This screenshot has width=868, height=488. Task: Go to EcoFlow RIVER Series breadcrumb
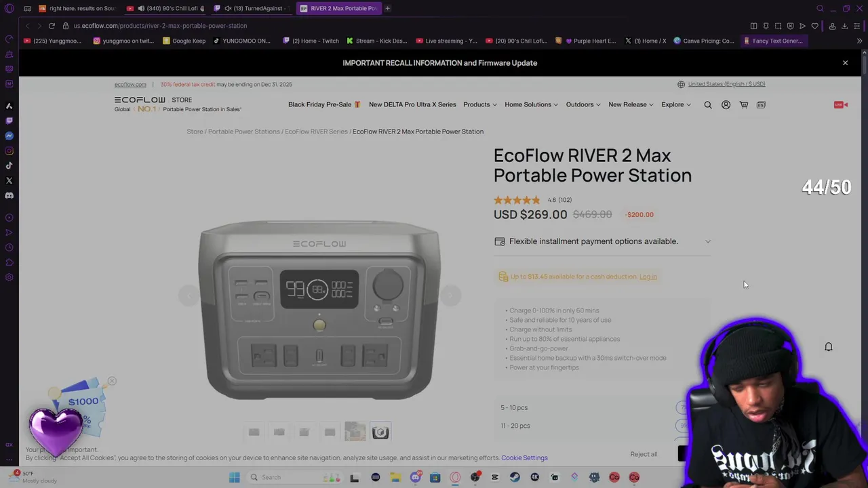click(x=316, y=131)
